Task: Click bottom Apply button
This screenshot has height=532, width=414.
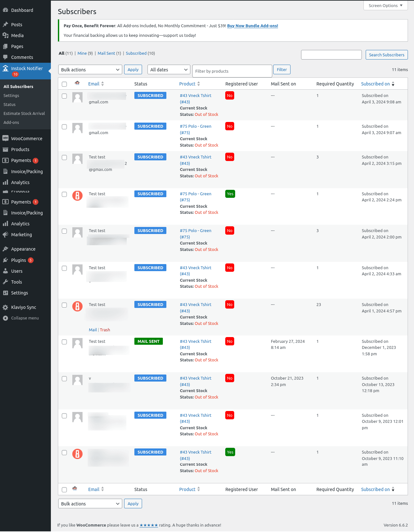Action: point(133,504)
